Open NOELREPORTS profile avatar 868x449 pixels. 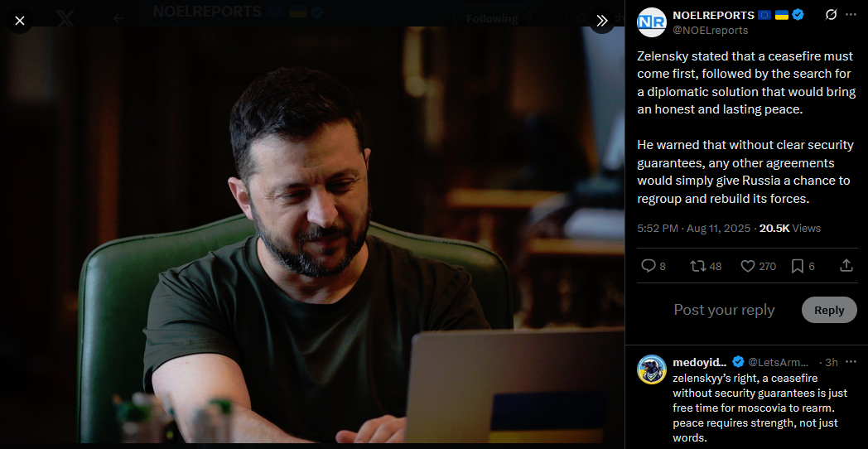click(652, 22)
